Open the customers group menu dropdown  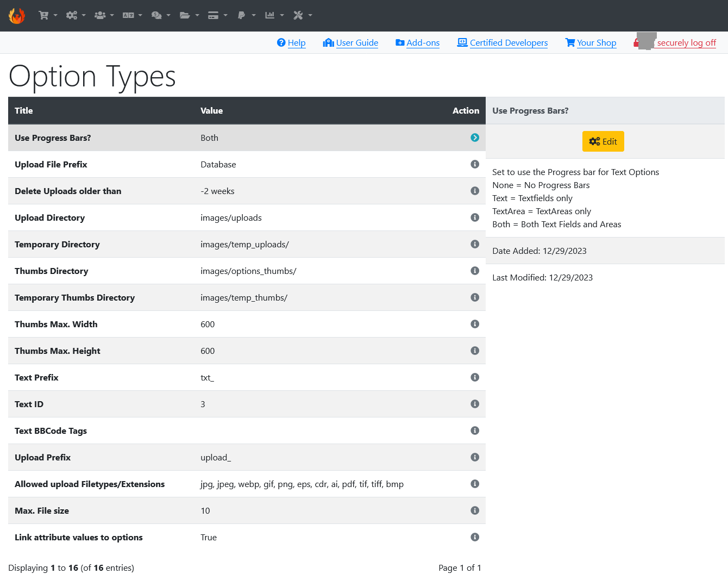104,15
